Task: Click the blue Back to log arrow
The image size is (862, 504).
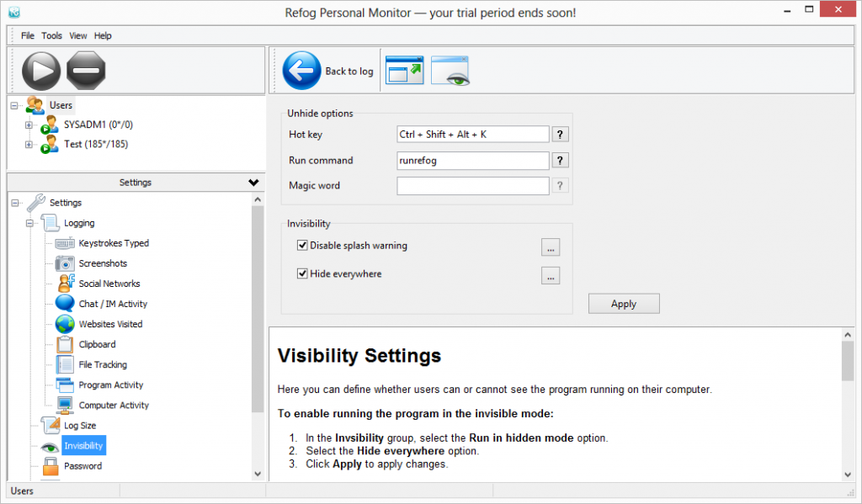Action: tap(301, 71)
